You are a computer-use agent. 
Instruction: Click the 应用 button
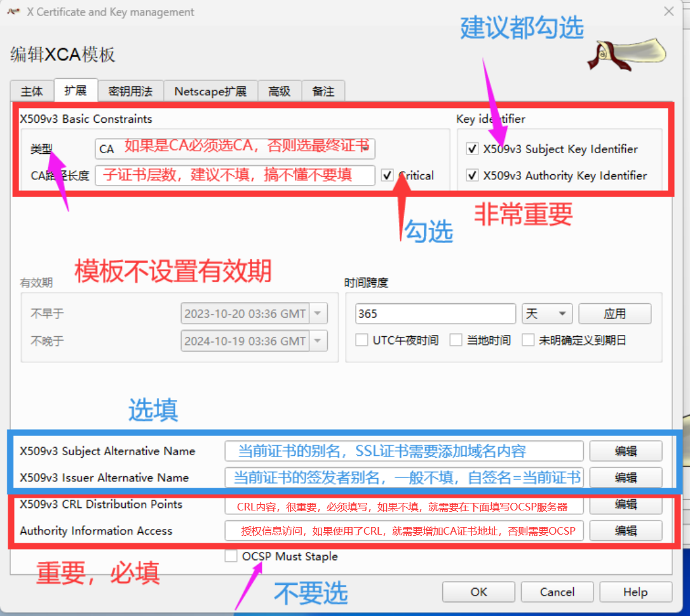point(614,313)
